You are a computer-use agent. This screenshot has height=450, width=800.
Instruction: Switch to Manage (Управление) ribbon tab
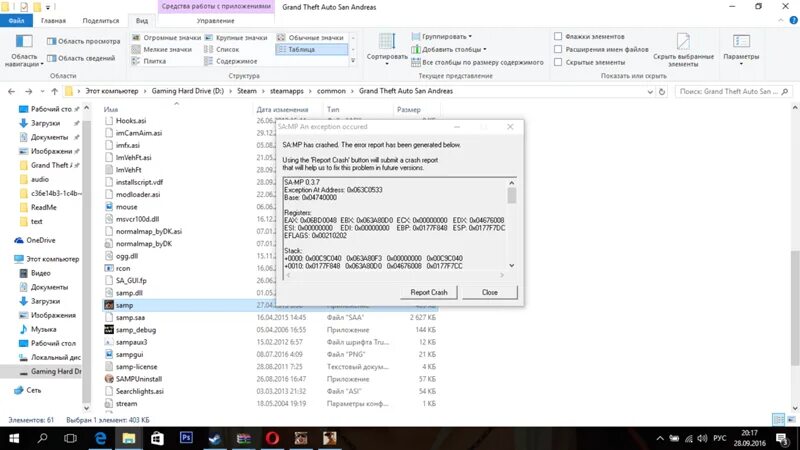(215, 21)
